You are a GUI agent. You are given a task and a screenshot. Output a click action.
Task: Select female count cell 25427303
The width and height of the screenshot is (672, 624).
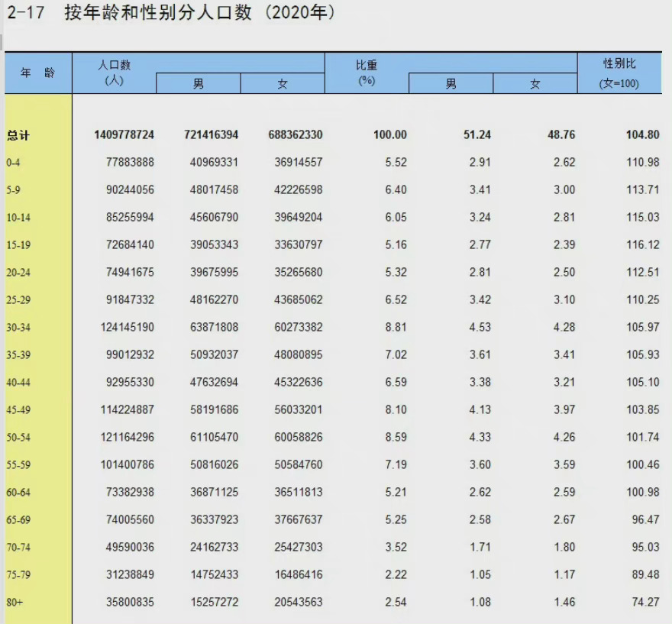click(x=299, y=547)
